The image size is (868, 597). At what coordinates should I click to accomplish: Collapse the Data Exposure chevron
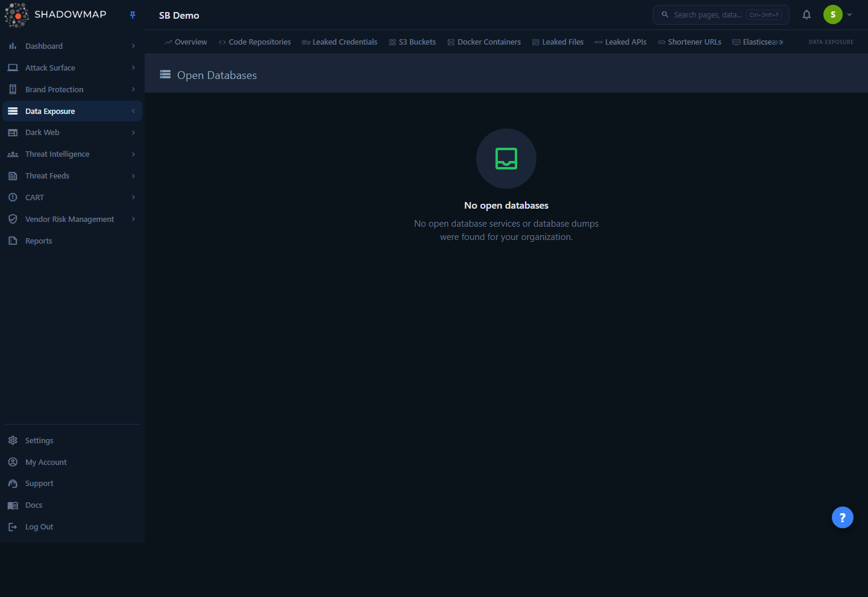tap(133, 111)
